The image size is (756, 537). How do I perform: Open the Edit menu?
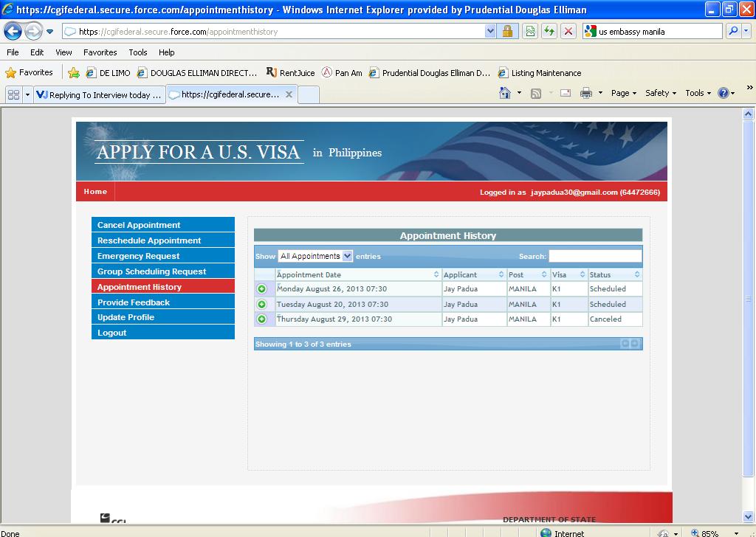point(37,52)
